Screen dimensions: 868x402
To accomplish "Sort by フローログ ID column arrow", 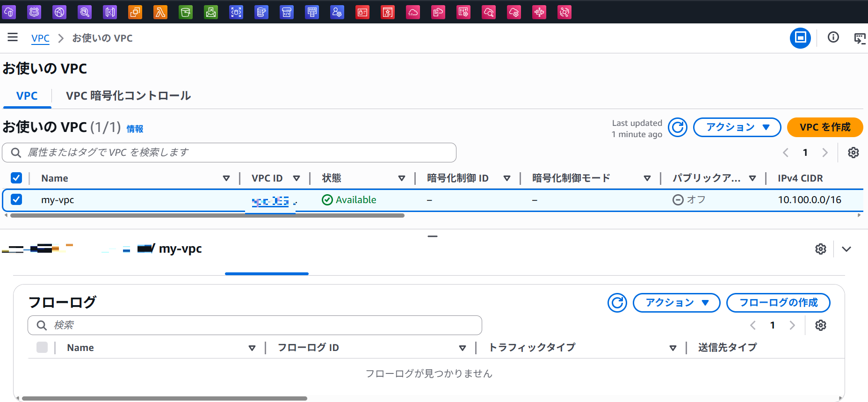I will 463,348.
